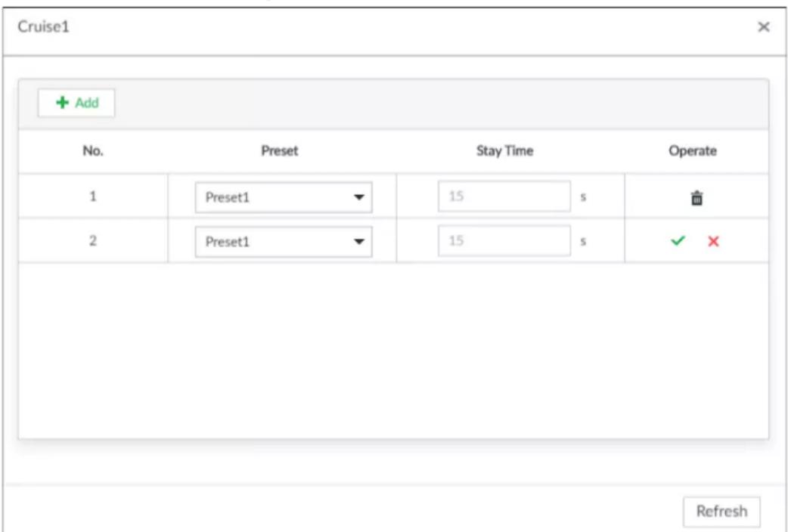Close the Cruise1 dialog

(x=763, y=27)
